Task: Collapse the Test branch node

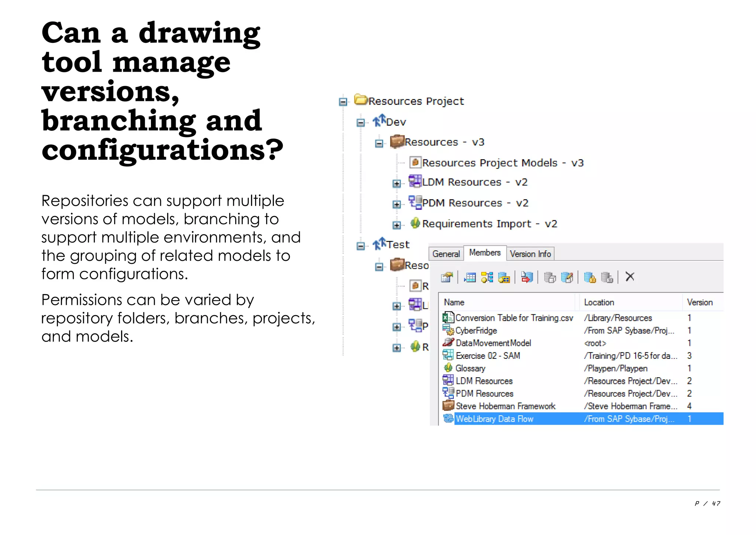Action: [361, 246]
